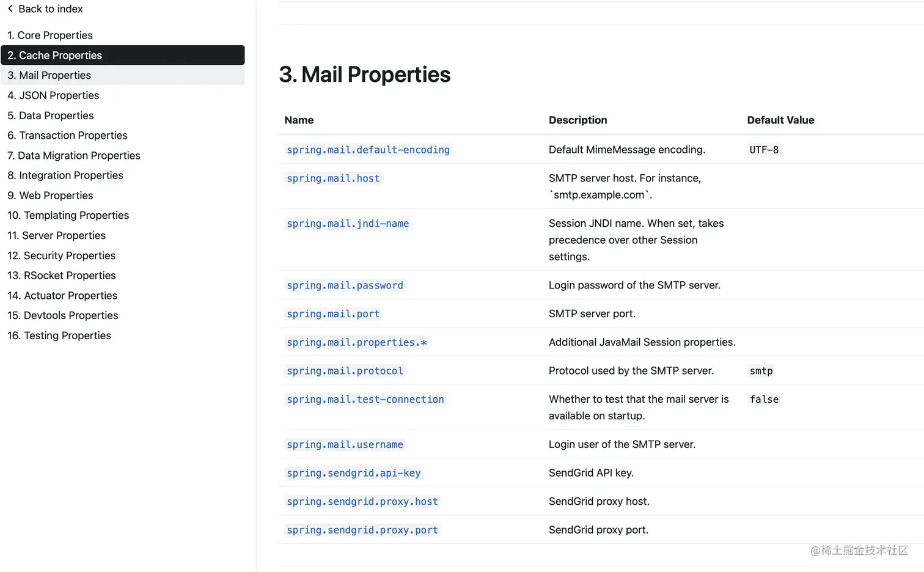Open spring.mail.properties.* link
This screenshot has width=924, height=572.
[x=357, y=342]
